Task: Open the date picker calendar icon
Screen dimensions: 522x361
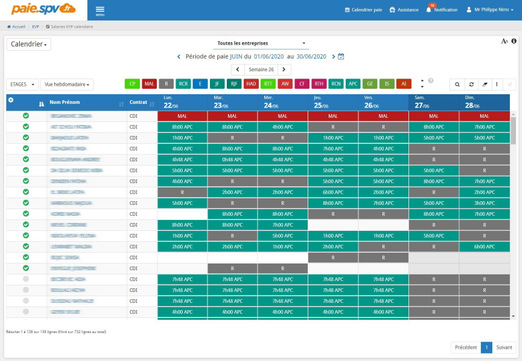Action: tap(341, 57)
